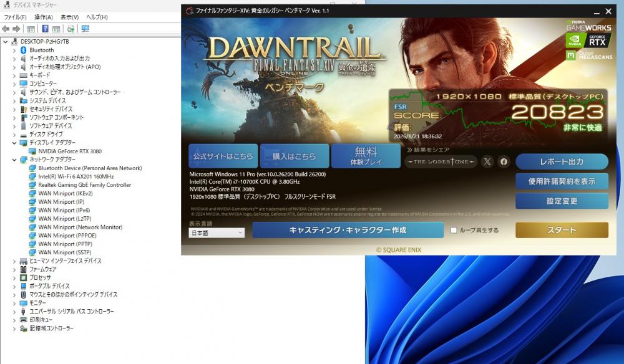Click the scan for hardware changes monitor icon

[x=85, y=29]
